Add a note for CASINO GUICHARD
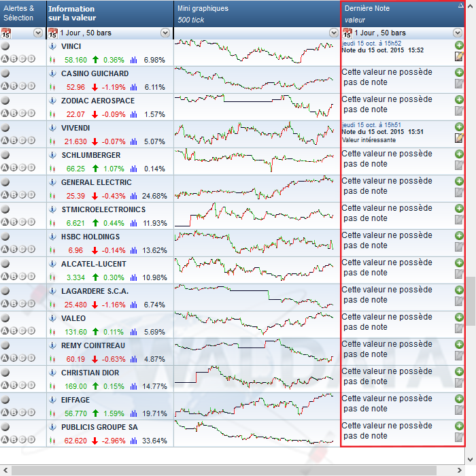The width and height of the screenshot is (476, 476). [459, 72]
